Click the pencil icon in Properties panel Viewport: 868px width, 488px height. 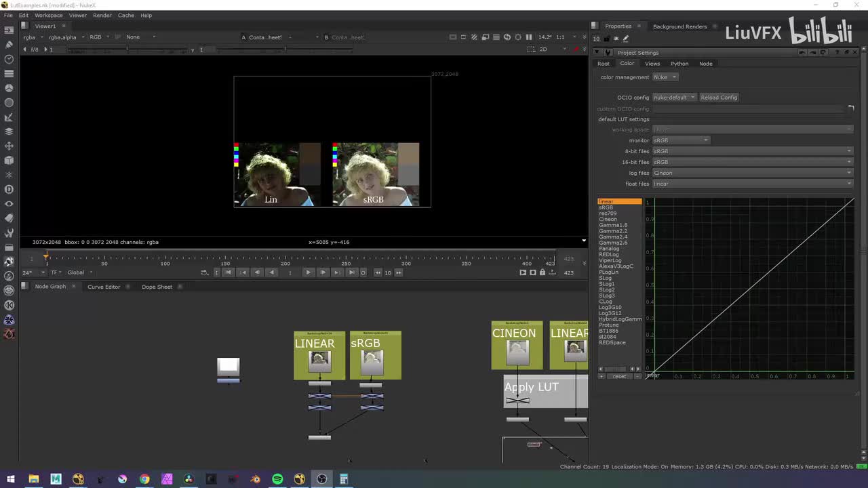pyautogui.click(x=625, y=39)
